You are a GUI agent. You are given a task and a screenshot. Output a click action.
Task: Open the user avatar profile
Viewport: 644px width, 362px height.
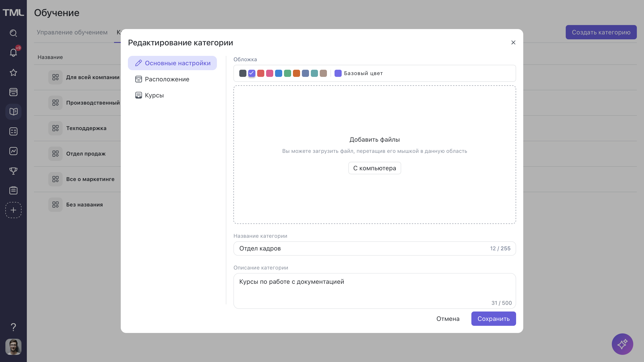[13, 347]
